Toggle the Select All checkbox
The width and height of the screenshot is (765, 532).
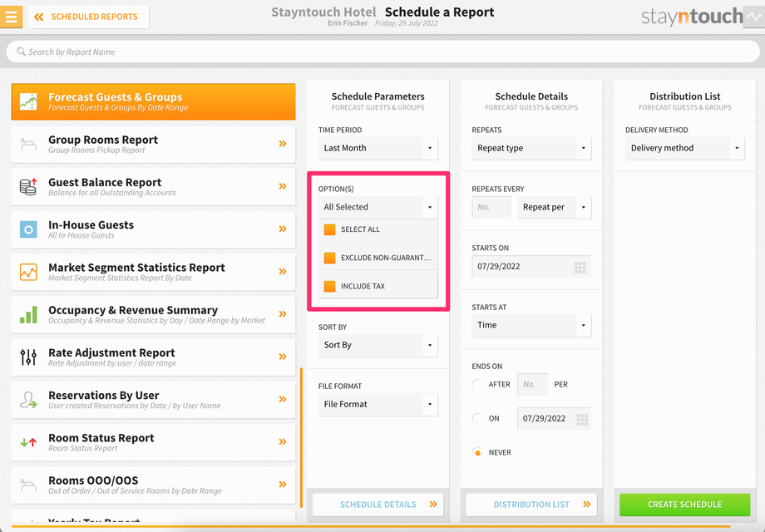click(x=330, y=229)
